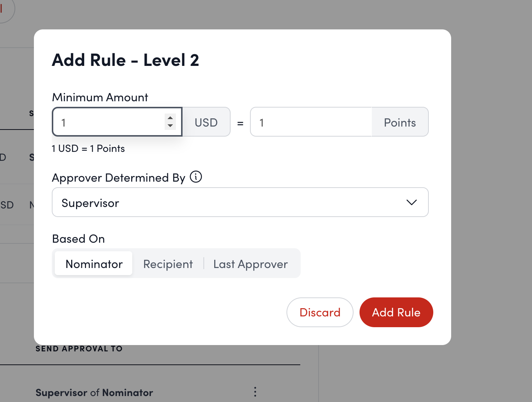Click the red Add Rule button

pyautogui.click(x=396, y=312)
